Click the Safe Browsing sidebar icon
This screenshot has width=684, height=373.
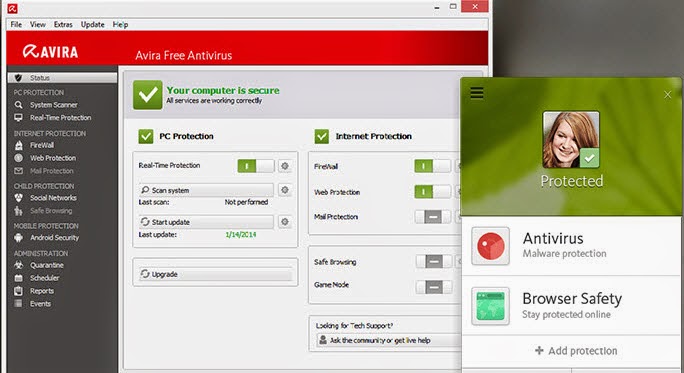pos(18,211)
